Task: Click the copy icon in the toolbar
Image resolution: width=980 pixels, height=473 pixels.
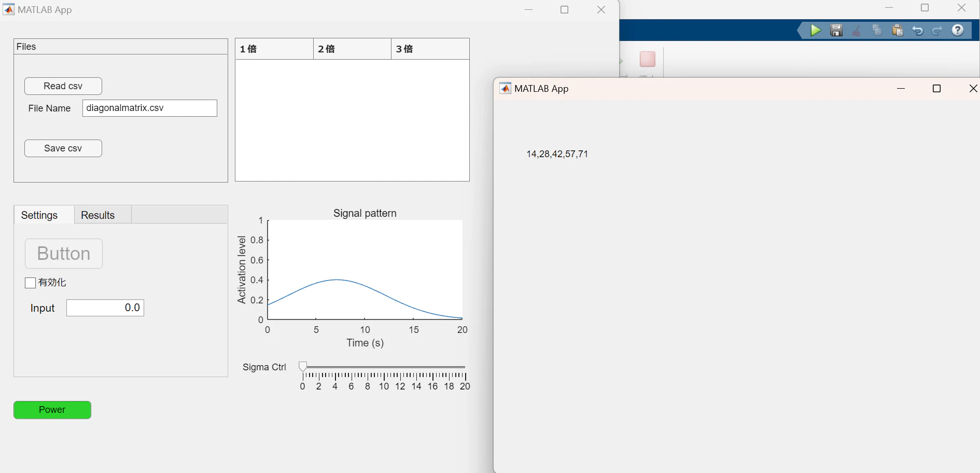Action: [877, 31]
